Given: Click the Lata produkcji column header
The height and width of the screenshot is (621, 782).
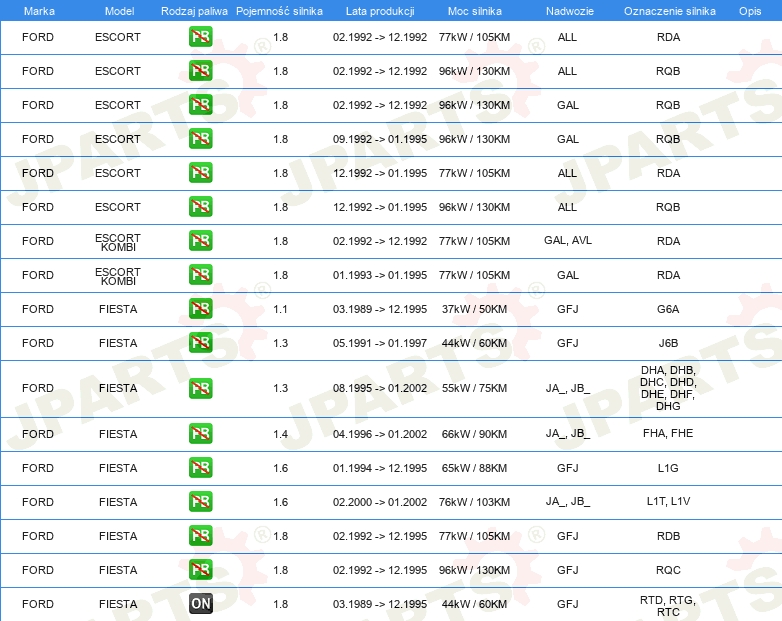Looking at the screenshot, I should click(380, 11).
